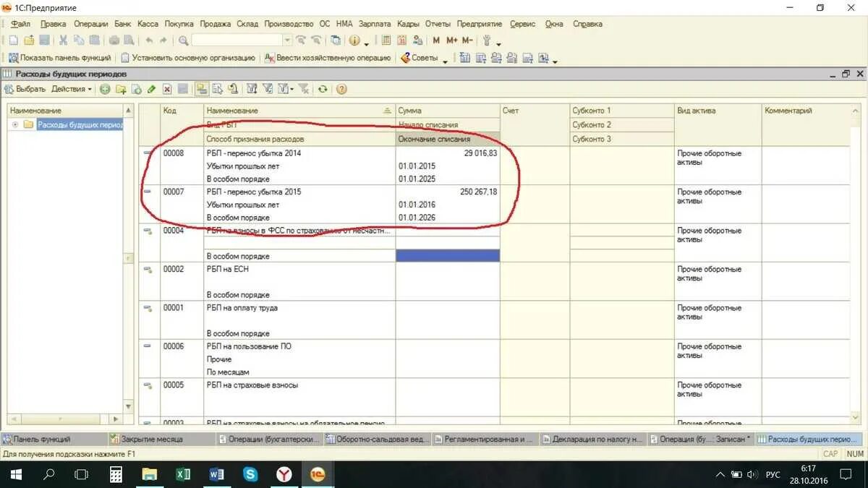This screenshot has height=488, width=868.
Task: Click the new group folder icon
Action: (x=121, y=89)
